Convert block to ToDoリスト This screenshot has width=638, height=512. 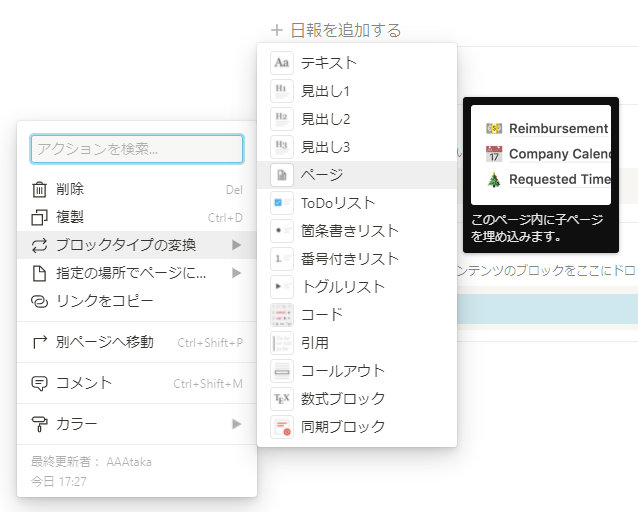coord(357,203)
